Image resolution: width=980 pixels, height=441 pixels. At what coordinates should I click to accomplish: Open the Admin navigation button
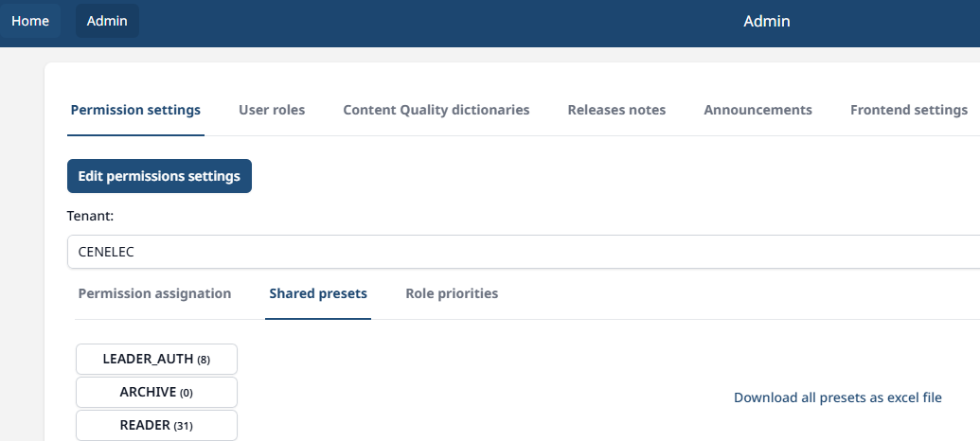click(x=107, y=21)
